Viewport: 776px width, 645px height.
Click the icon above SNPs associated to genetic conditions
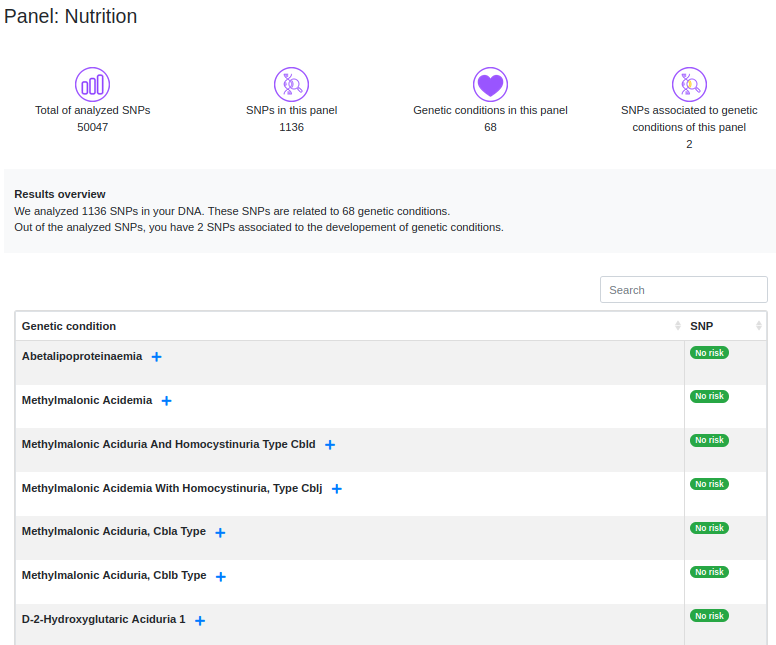pyautogui.click(x=689, y=84)
